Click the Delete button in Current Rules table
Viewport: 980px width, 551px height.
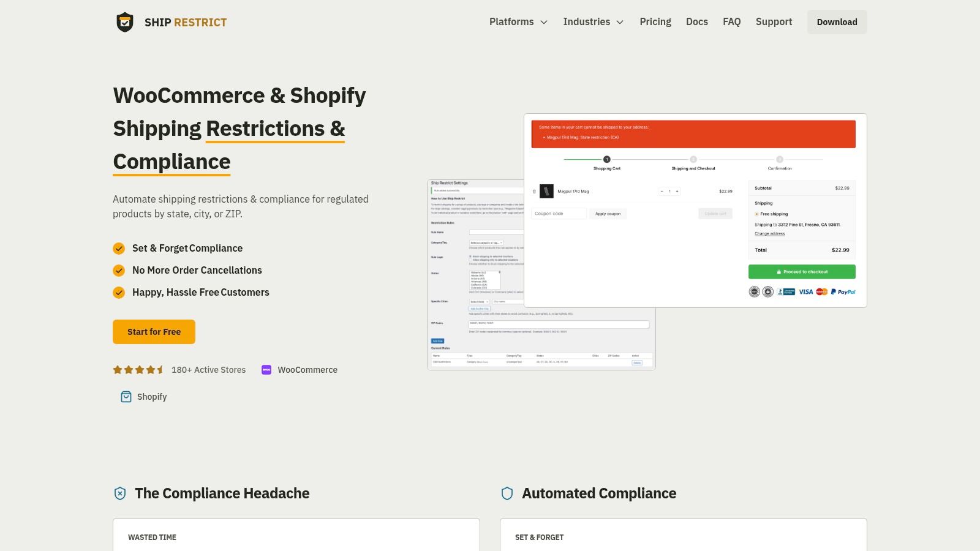tap(637, 362)
